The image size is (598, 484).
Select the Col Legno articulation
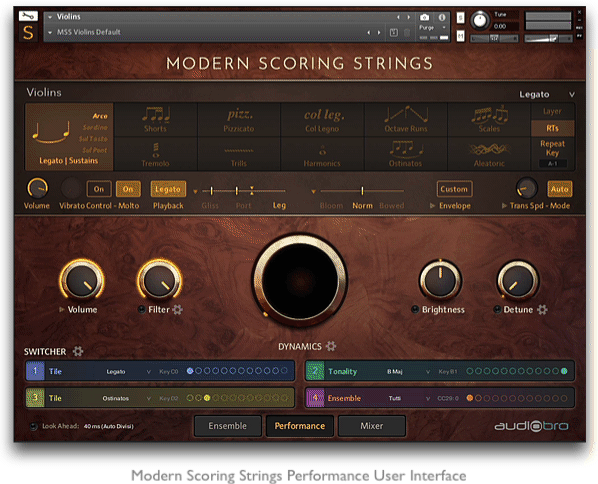tap(323, 120)
